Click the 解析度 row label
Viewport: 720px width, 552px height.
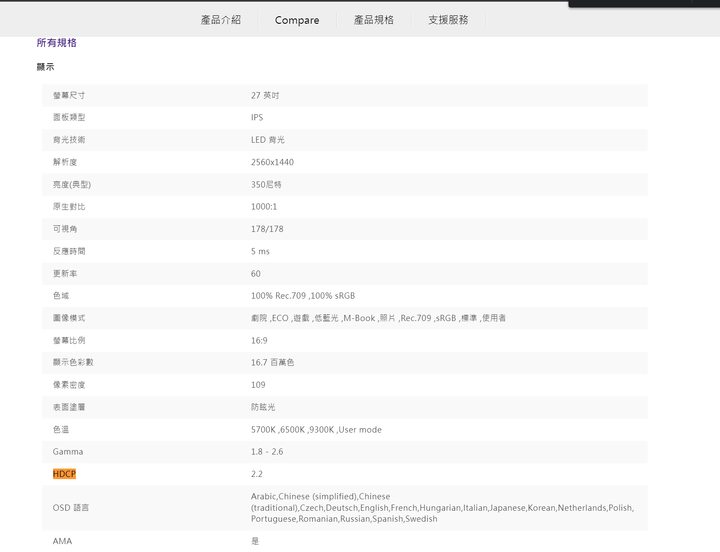click(65, 162)
